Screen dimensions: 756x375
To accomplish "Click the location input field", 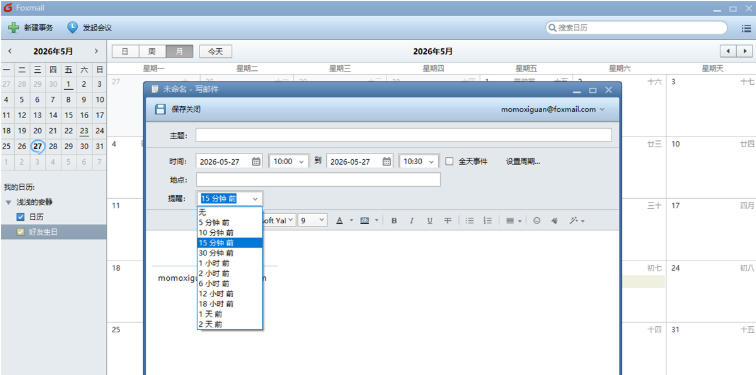I will point(318,180).
